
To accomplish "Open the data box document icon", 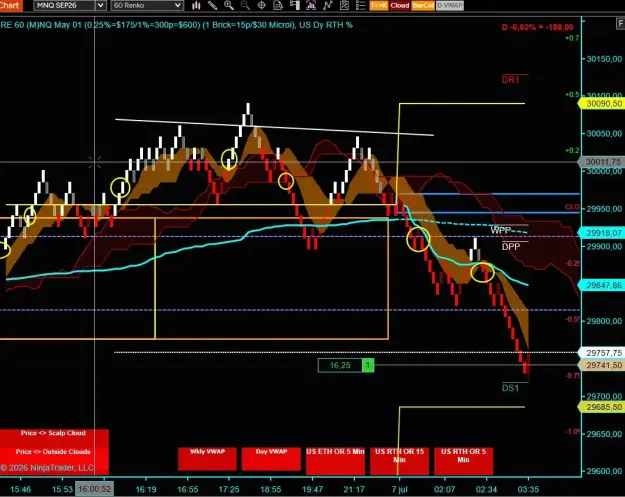I will click(x=278, y=5).
